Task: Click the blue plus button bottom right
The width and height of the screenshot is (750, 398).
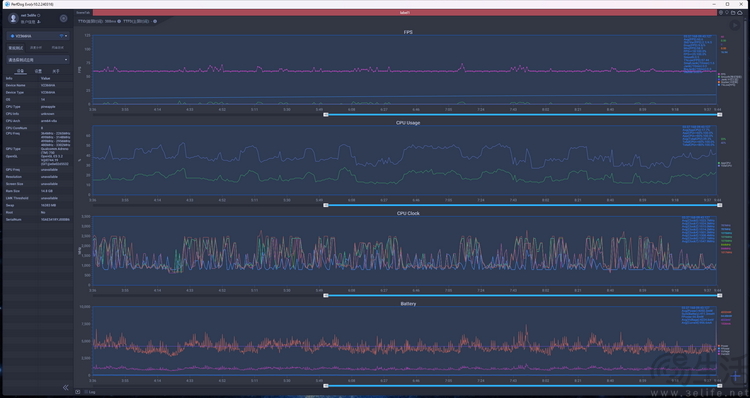Action: pos(736,376)
